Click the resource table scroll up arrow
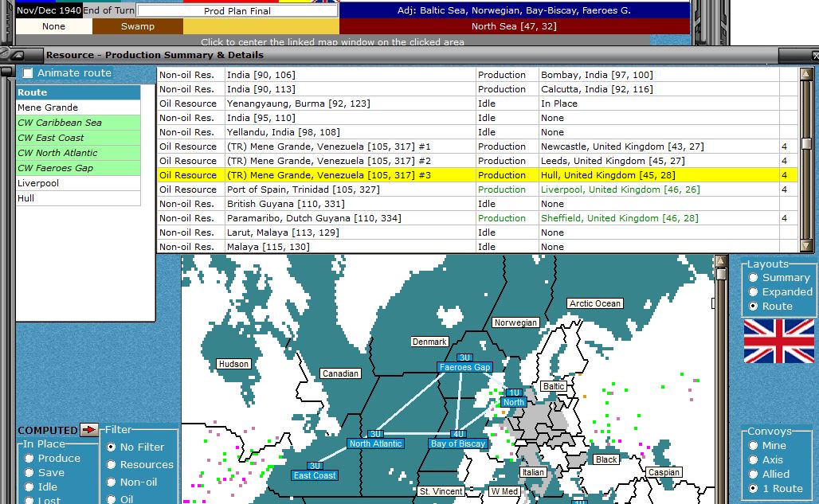The image size is (819, 504). [806, 74]
